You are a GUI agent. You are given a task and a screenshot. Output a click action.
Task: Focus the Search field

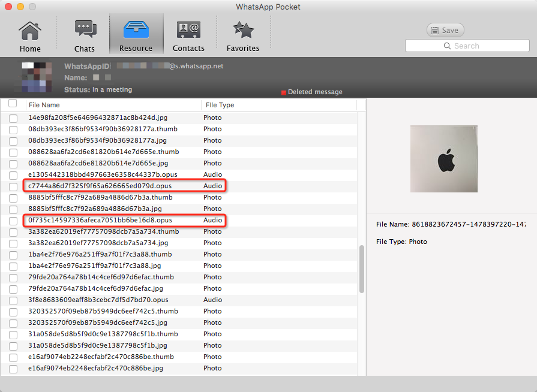[467, 46]
